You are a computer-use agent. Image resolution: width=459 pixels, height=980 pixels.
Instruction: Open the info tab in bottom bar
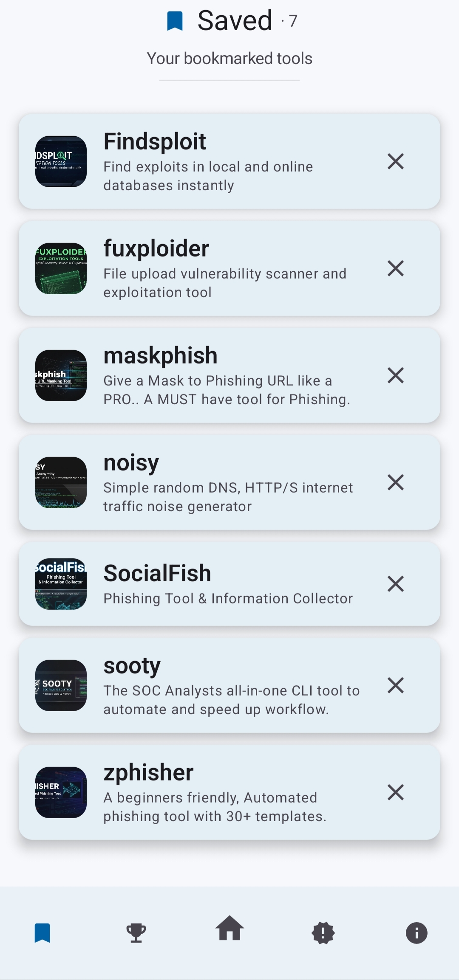click(x=416, y=933)
